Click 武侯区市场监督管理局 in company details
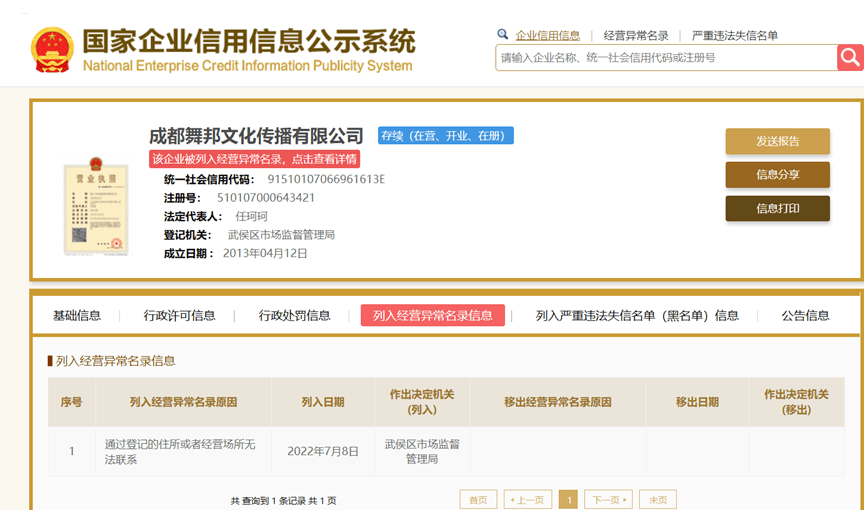This screenshot has width=864, height=510. click(281, 235)
